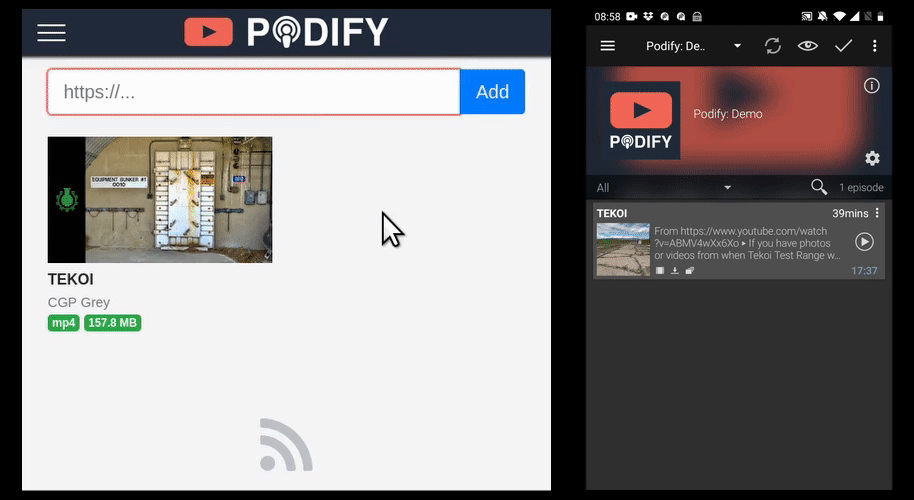914x500 pixels.
Task: Click the blue Add button
Action: pyautogui.click(x=492, y=91)
